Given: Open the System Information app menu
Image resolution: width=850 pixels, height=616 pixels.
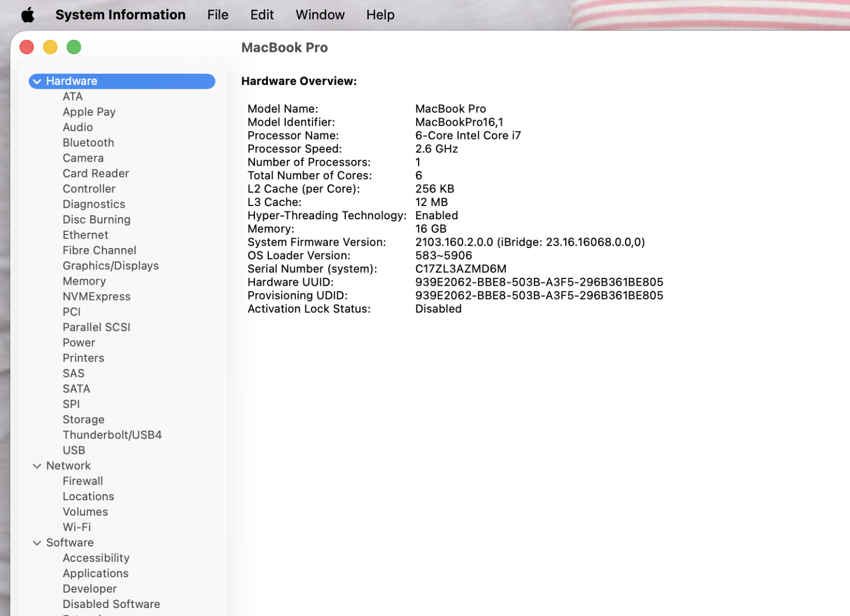Looking at the screenshot, I should [121, 15].
